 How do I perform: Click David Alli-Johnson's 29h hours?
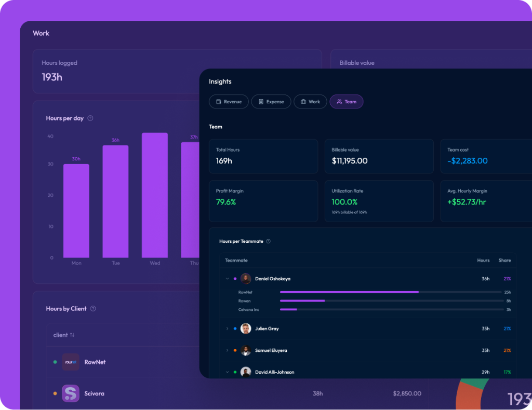(x=486, y=372)
